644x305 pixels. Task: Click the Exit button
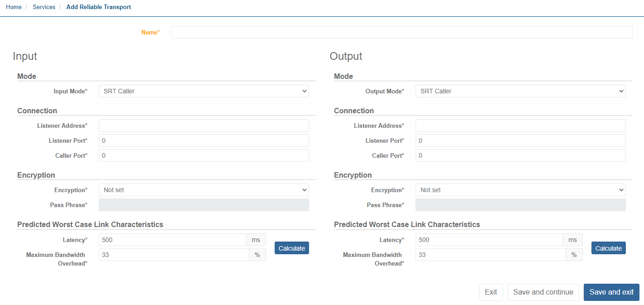[x=491, y=292]
